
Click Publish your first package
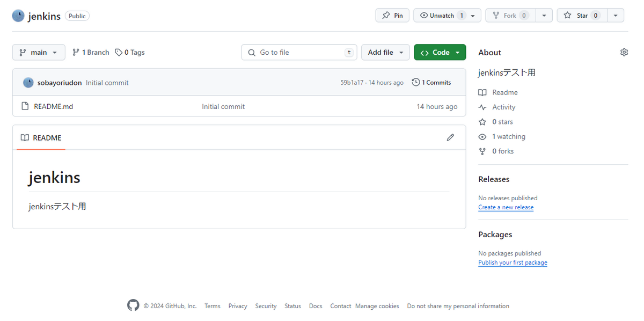(x=513, y=262)
